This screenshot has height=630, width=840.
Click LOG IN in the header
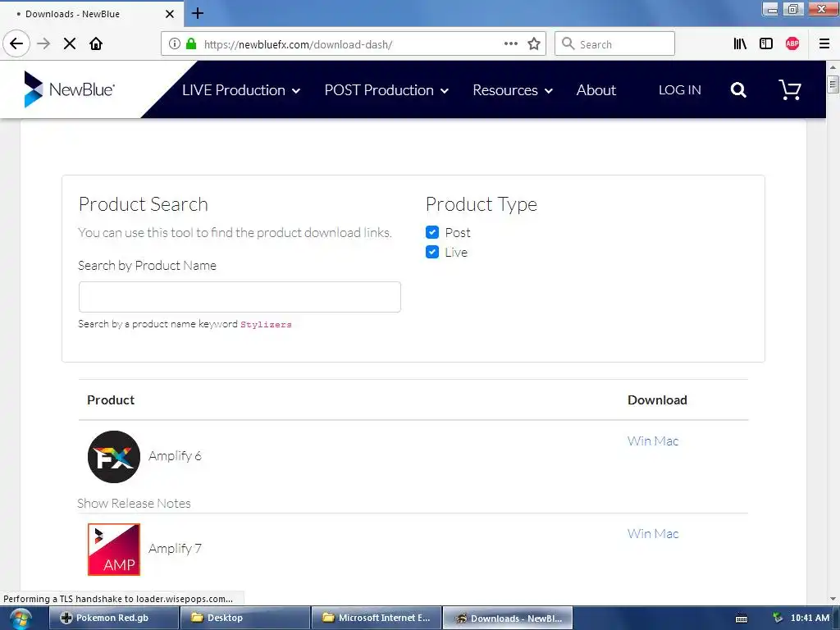coord(679,90)
